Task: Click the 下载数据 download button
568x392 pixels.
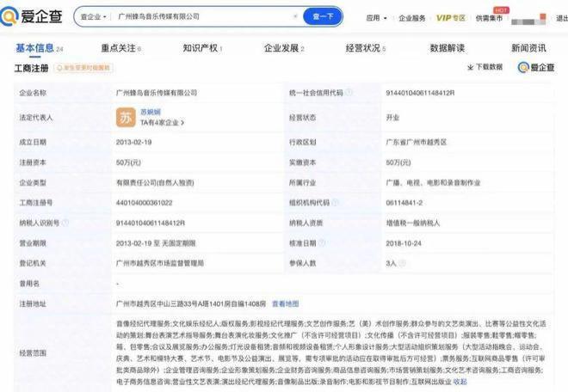Action: [485, 67]
